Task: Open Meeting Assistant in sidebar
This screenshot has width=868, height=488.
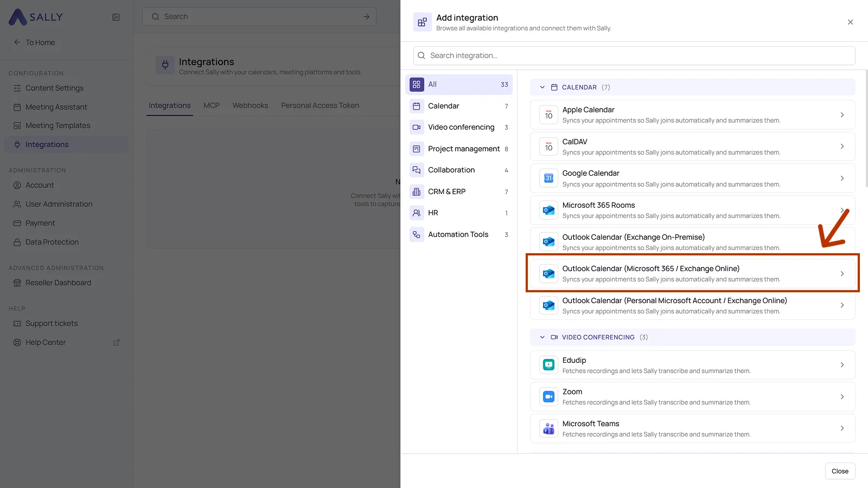Action: pyautogui.click(x=66, y=107)
